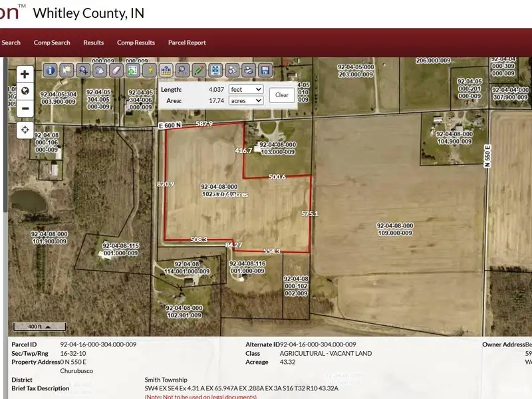Click parcel 109.000-009 label on map
This screenshot has width=532, height=399.
point(394,229)
